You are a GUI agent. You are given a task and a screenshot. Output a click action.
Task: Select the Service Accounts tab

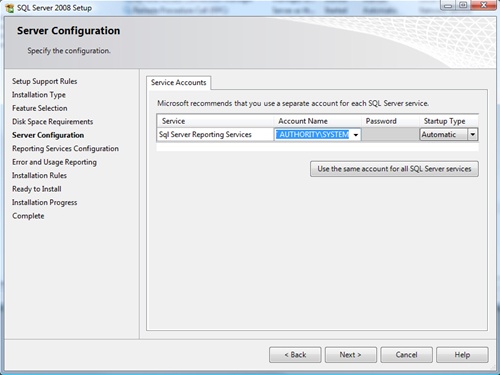click(x=178, y=82)
